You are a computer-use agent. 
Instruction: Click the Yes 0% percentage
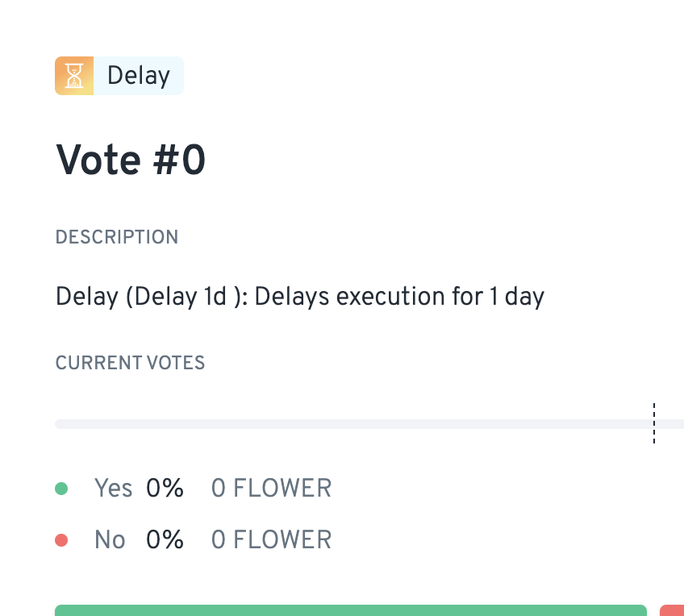pyautogui.click(x=165, y=489)
